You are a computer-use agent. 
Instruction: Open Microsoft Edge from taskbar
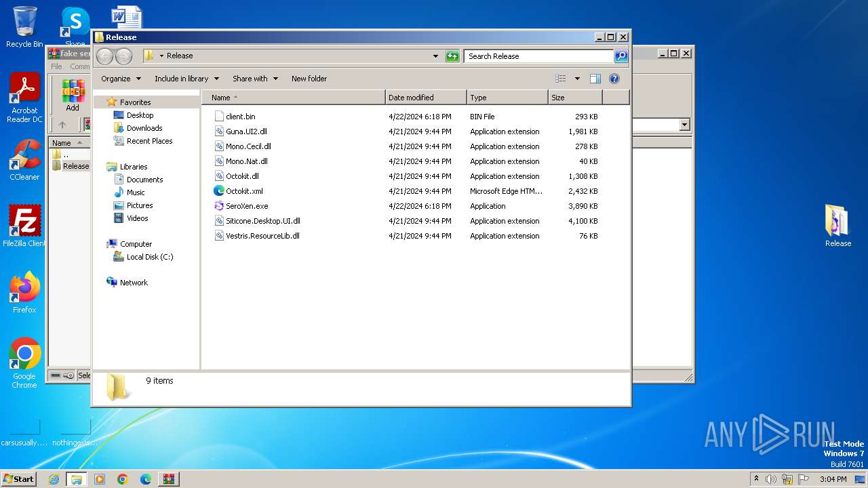[x=146, y=479]
